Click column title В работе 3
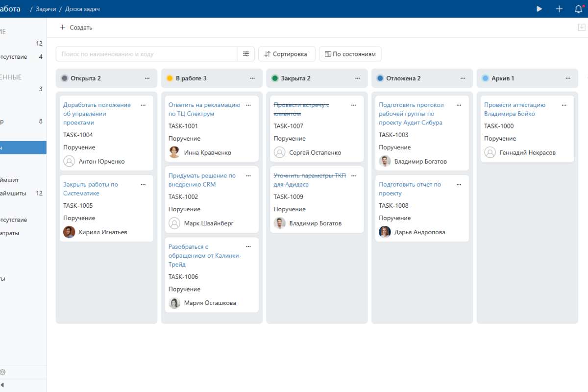 point(191,78)
